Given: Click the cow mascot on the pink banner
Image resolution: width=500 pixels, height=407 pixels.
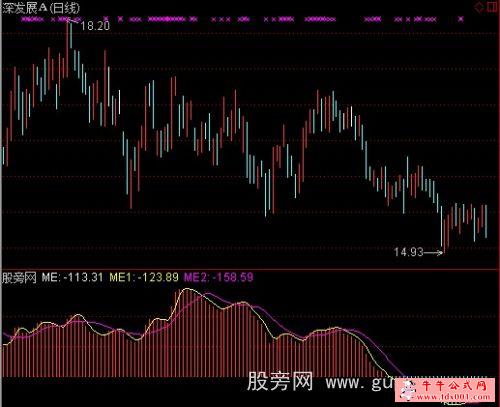Looking at the screenshot, I should click(x=408, y=389).
